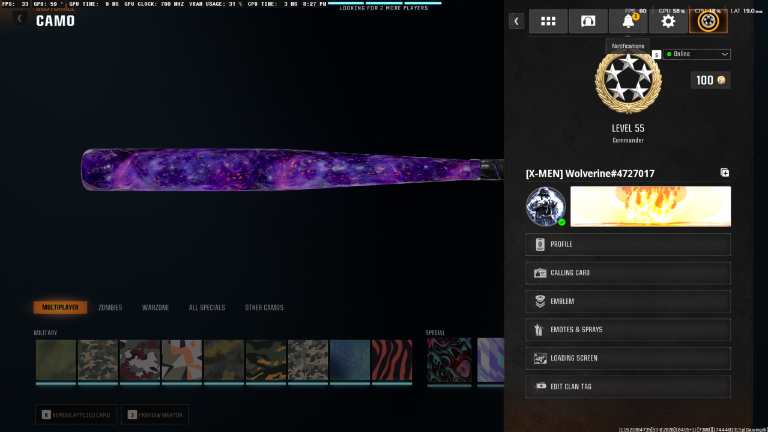Click the Calling Card icon
The height and width of the screenshot is (432, 768).
(x=540, y=273)
